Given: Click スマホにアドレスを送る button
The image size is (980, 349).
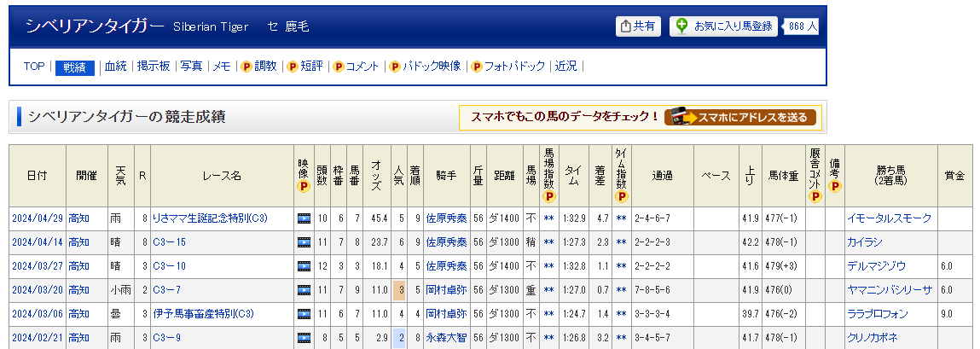Looking at the screenshot, I should point(740,117).
